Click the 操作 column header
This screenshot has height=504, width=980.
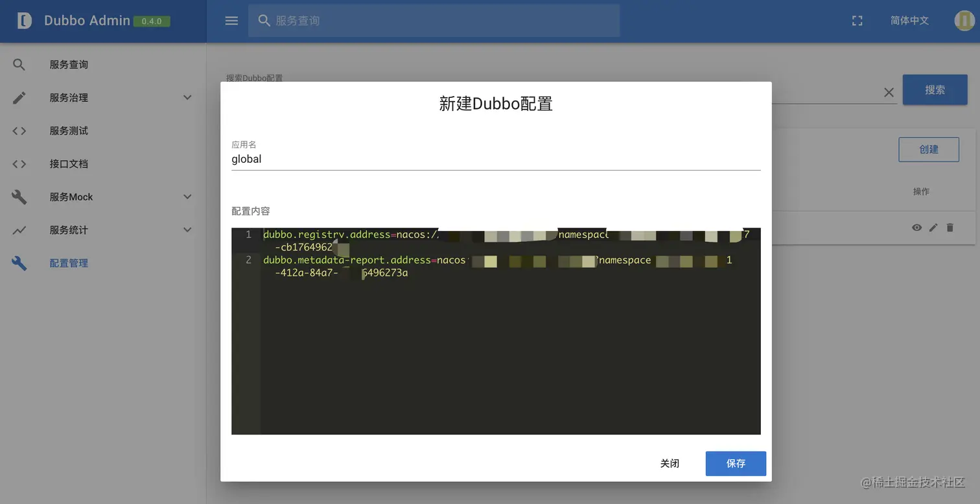pos(921,191)
